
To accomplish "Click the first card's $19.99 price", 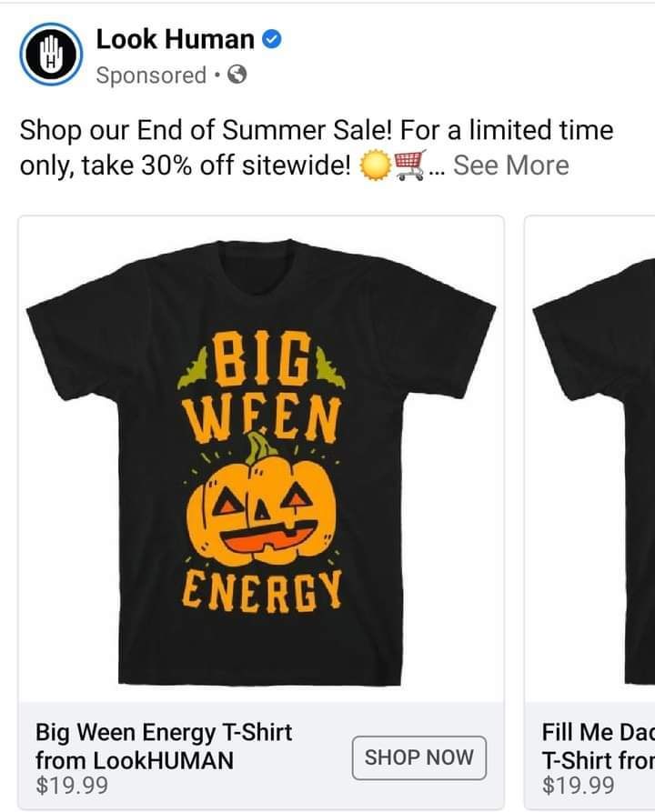I will (72, 786).
